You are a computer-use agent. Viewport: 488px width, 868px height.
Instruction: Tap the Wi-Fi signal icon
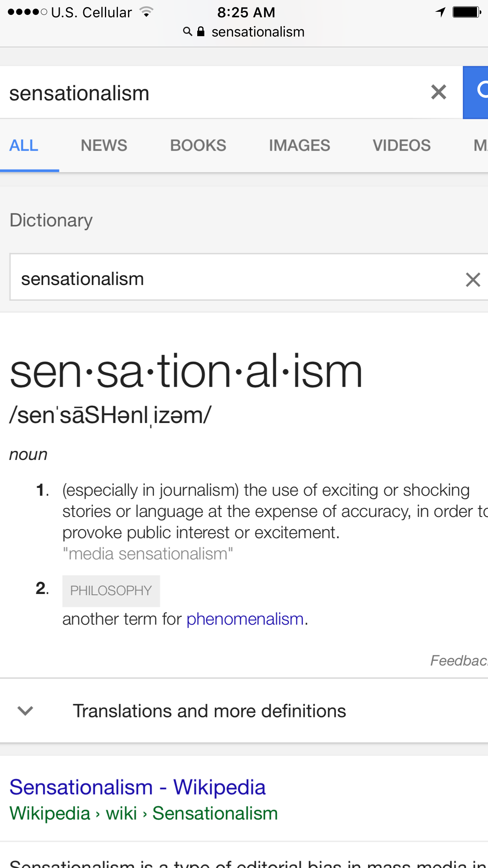(x=146, y=12)
